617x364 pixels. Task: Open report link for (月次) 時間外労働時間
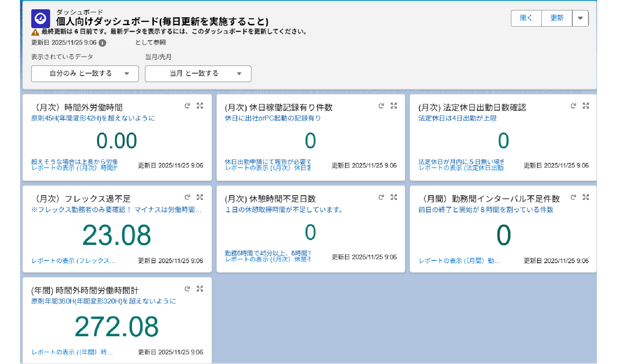(x=74, y=168)
